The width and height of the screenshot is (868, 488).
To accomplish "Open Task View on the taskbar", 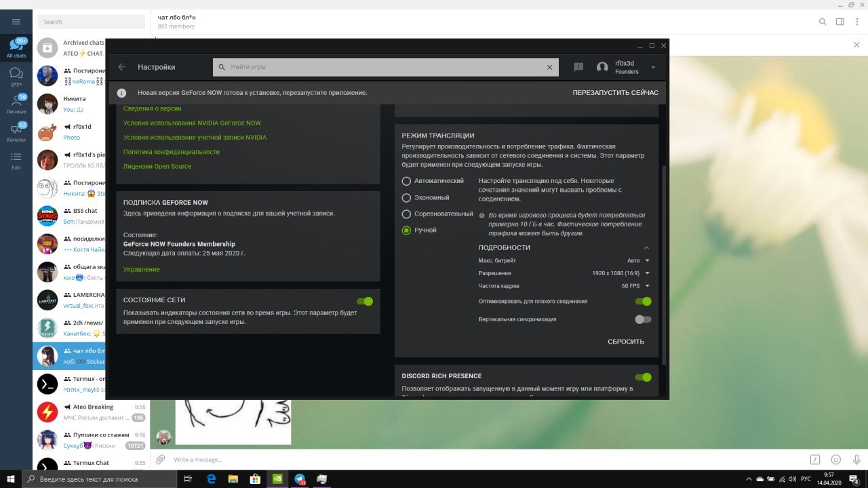I will tap(188, 479).
